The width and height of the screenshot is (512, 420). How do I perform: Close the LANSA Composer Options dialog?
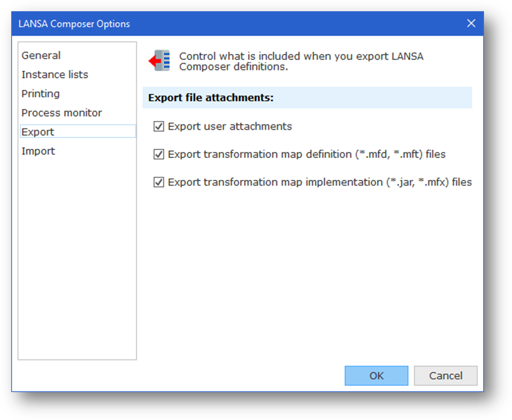(x=471, y=23)
